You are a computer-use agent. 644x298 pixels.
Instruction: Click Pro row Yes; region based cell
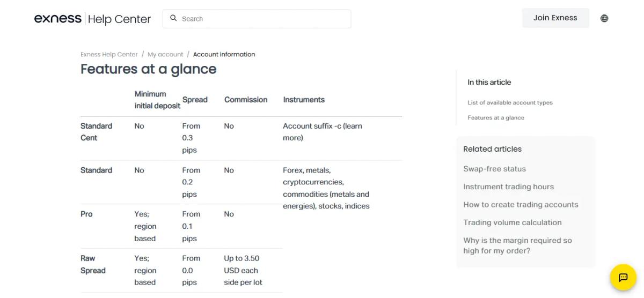pyautogui.click(x=145, y=226)
